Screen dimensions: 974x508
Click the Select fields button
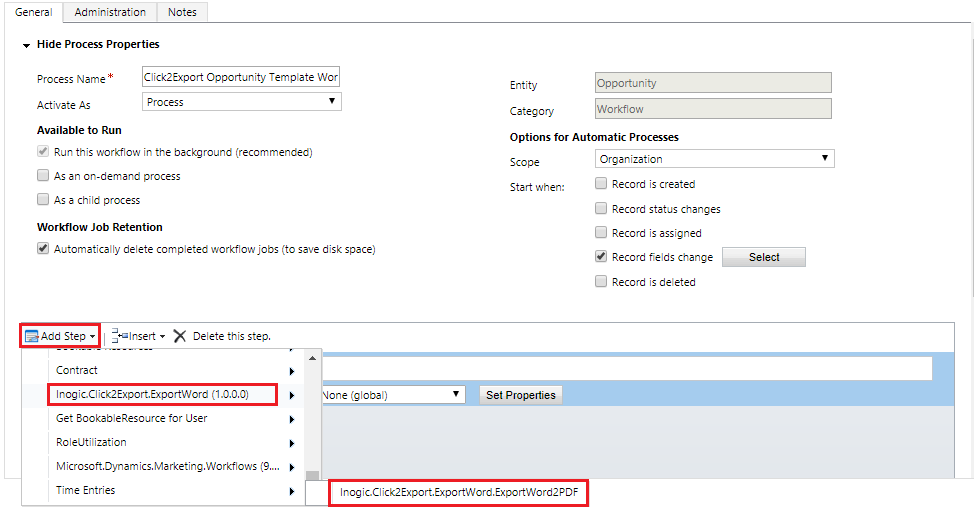(x=763, y=257)
